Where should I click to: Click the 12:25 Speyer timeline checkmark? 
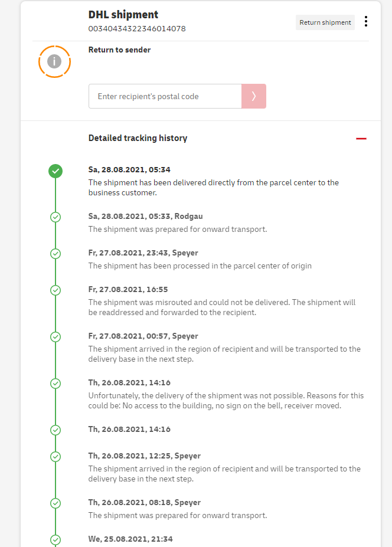[55, 456]
